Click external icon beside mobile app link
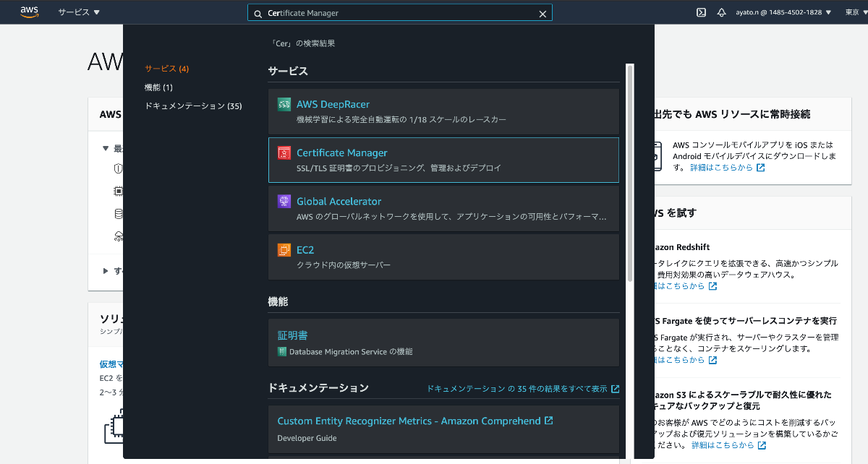868x464 pixels. pos(760,167)
